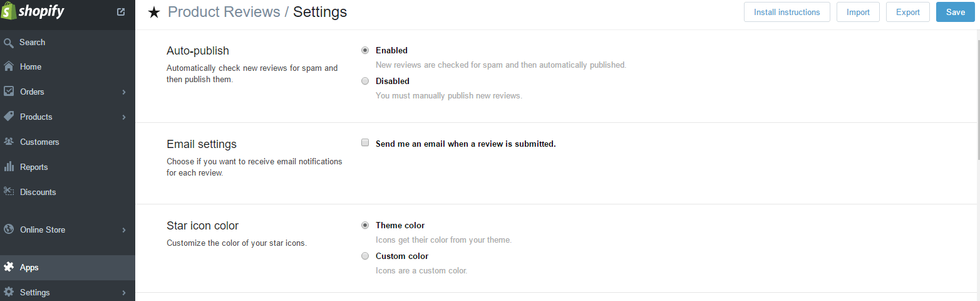This screenshot has height=301, width=980.
Task: Expand the Online Store chevron
Action: coord(124,230)
